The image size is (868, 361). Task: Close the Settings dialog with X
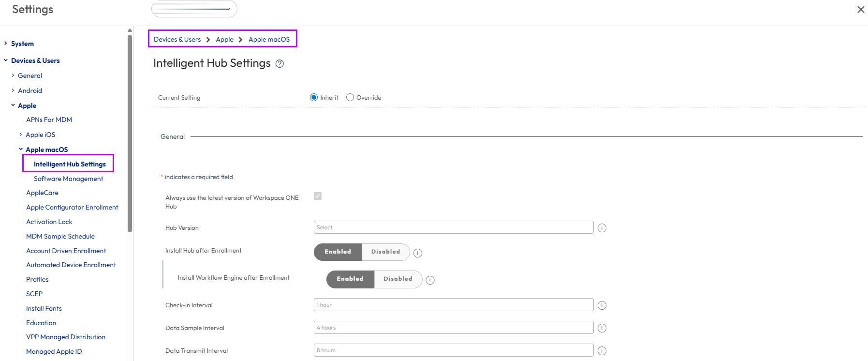point(861,9)
